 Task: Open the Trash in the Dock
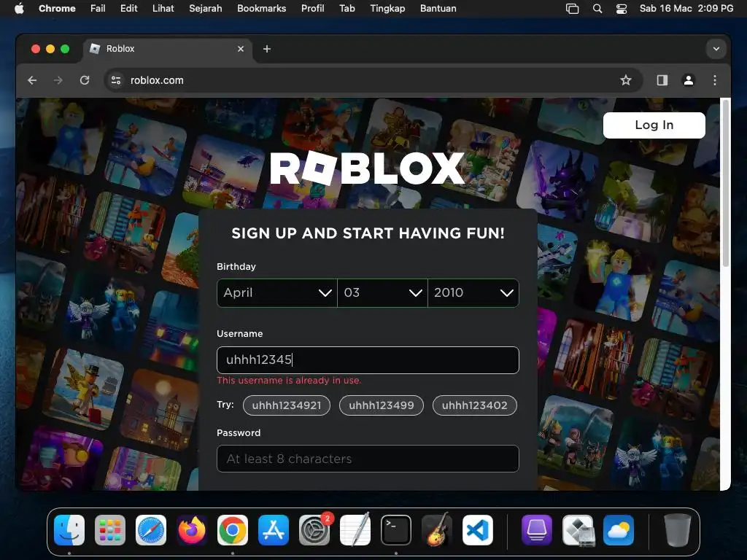point(677,530)
